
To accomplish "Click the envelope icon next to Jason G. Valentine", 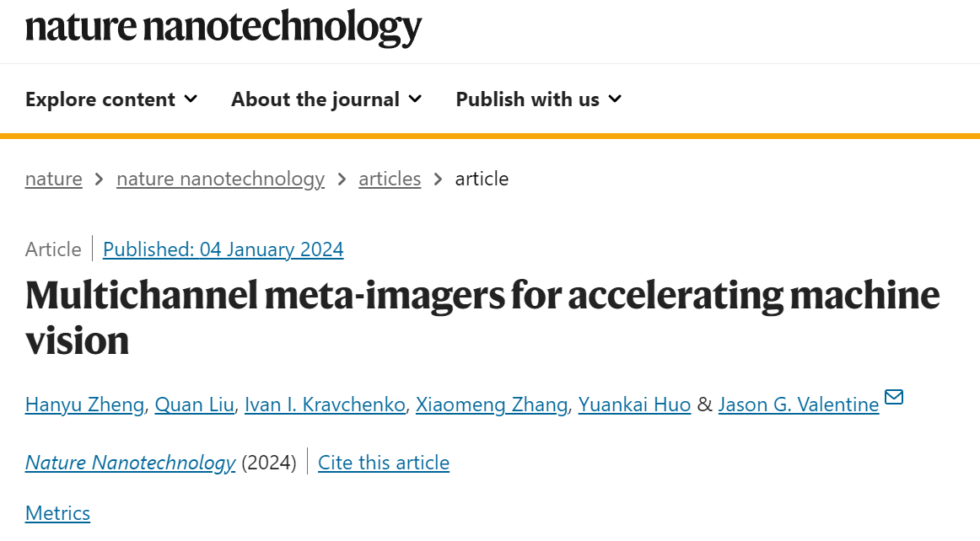I will pos(894,397).
